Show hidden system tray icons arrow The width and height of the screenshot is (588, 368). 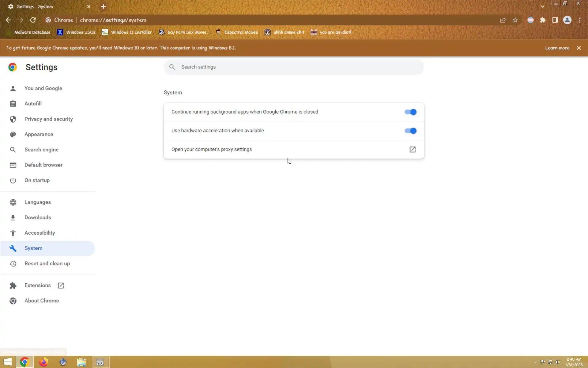click(x=535, y=362)
